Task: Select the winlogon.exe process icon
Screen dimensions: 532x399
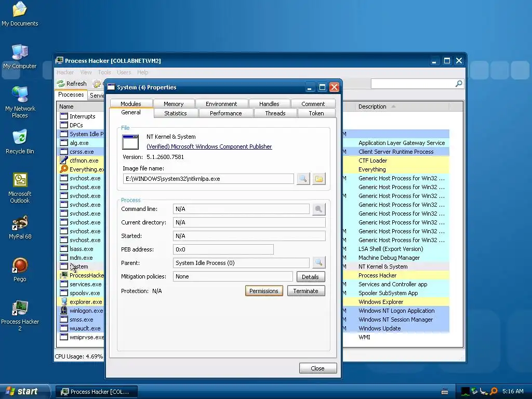Action: pyautogui.click(x=64, y=310)
